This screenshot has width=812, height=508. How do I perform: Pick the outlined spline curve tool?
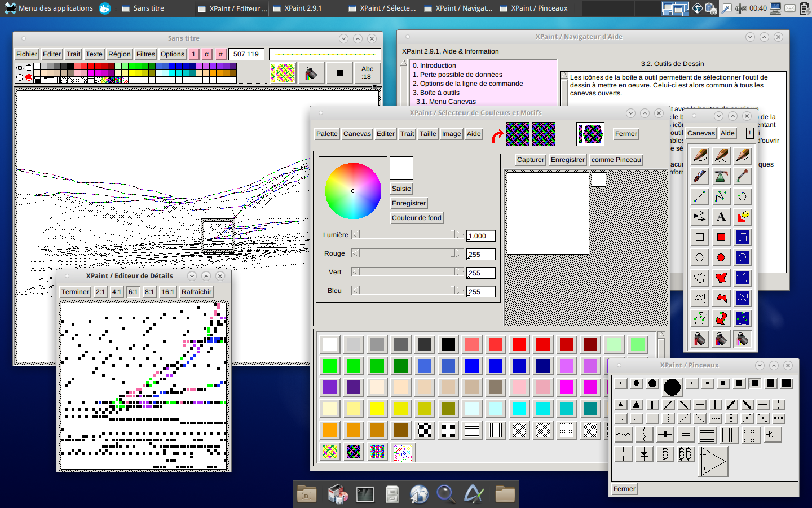(x=700, y=318)
